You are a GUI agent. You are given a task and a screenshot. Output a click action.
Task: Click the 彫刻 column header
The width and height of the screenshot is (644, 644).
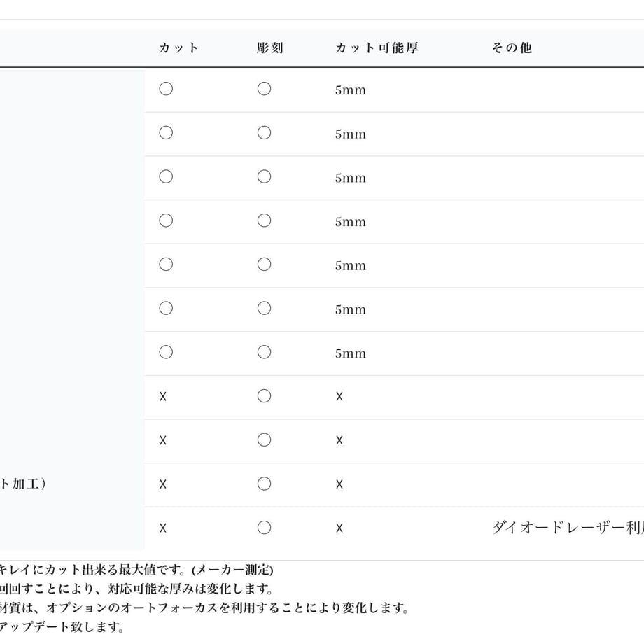tap(269, 48)
